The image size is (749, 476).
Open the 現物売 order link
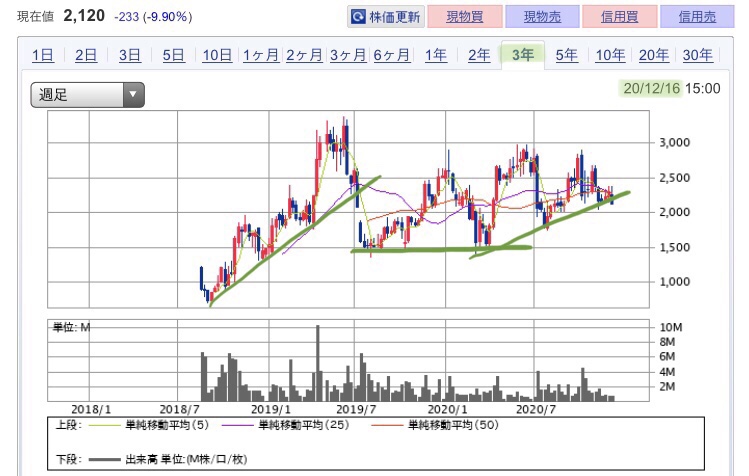point(542,17)
